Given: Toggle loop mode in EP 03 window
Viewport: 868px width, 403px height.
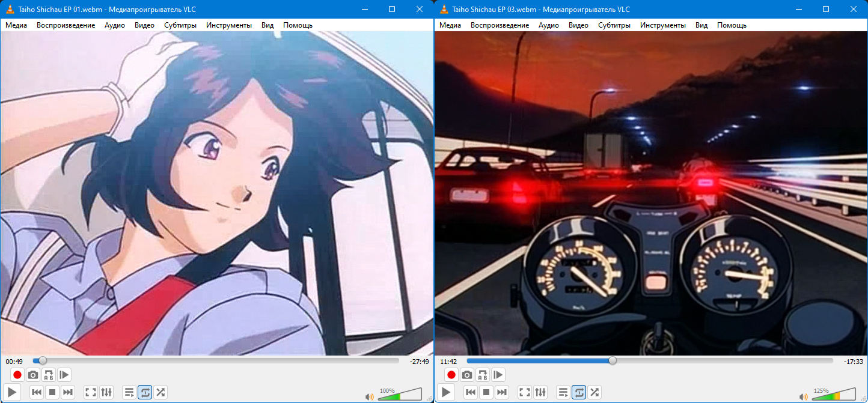Looking at the screenshot, I should 579,392.
